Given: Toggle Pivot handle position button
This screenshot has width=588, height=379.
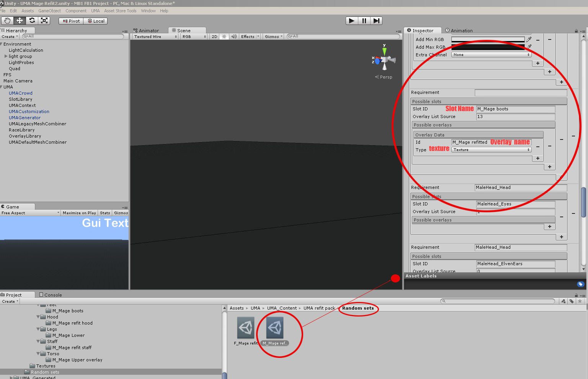Looking at the screenshot, I should pyautogui.click(x=71, y=21).
